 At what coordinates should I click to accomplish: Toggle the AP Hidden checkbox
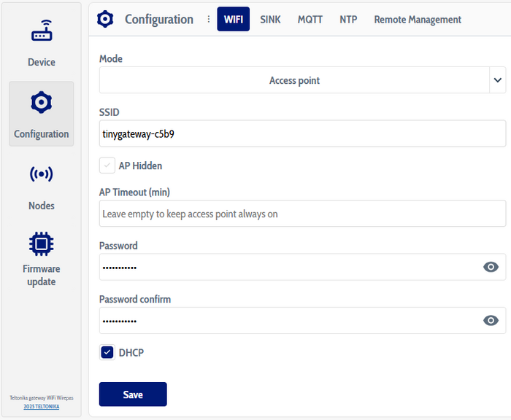pos(107,166)
